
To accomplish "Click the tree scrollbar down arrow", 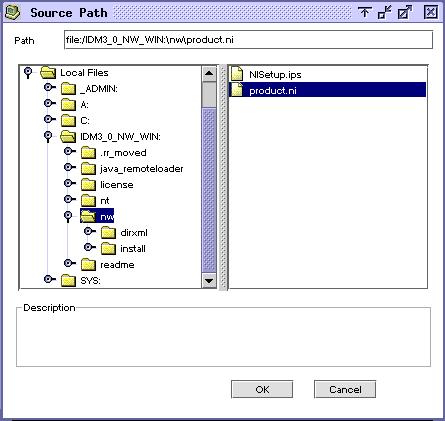I will click(x=209, y=281).
